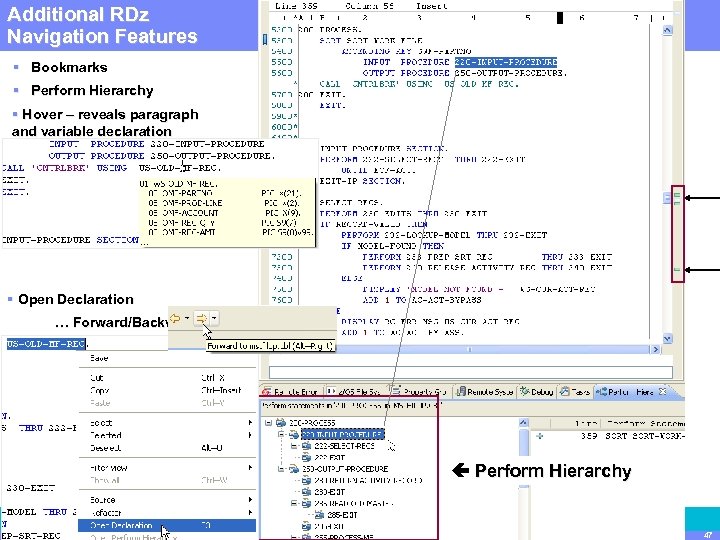720x540 pixels.
Task: Click the Remote Error tab icon
Action: [267, 392]
